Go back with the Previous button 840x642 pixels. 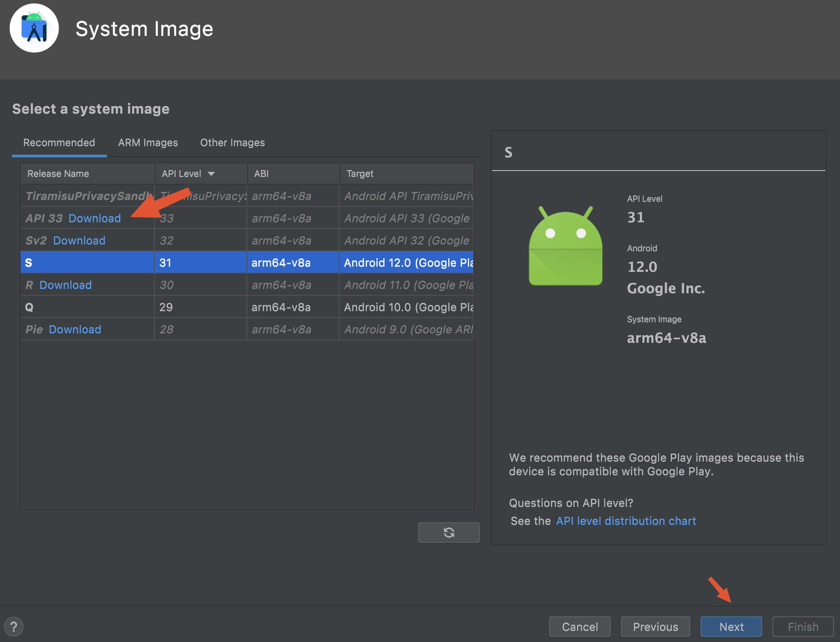tap(655, 627)
